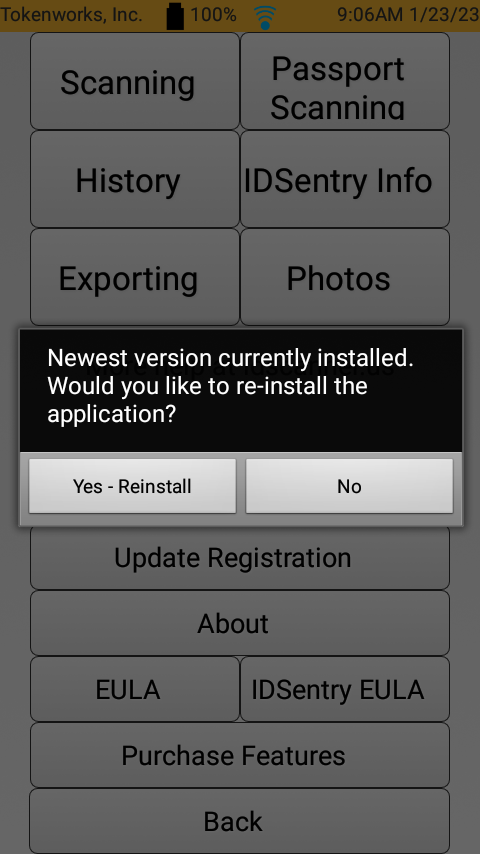Tap the reinstall prompt message text
This screenshot has height=854, width=480.
230,386
